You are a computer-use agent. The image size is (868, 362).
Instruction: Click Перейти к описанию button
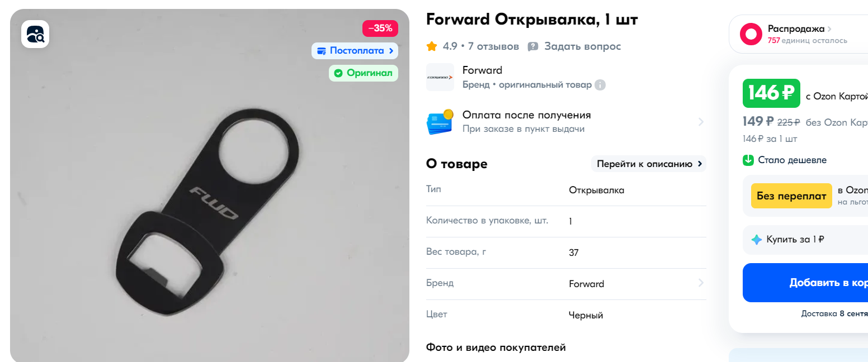tap(649, 164)
